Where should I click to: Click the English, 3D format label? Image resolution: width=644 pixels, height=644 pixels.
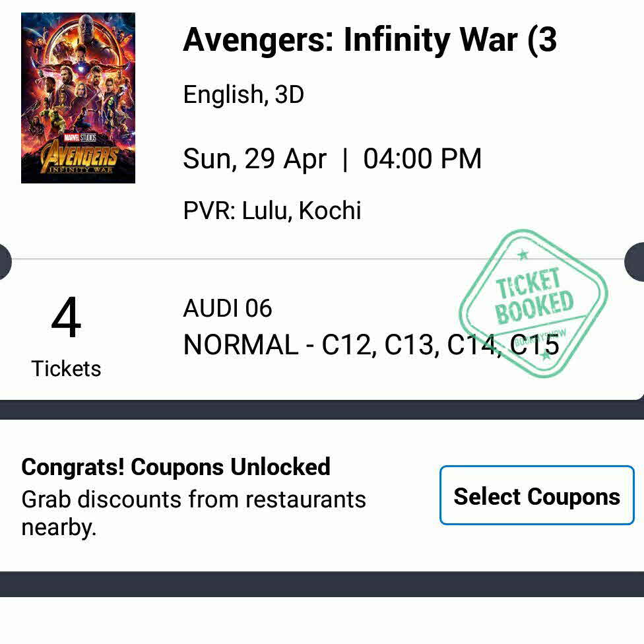click(243, 95)
